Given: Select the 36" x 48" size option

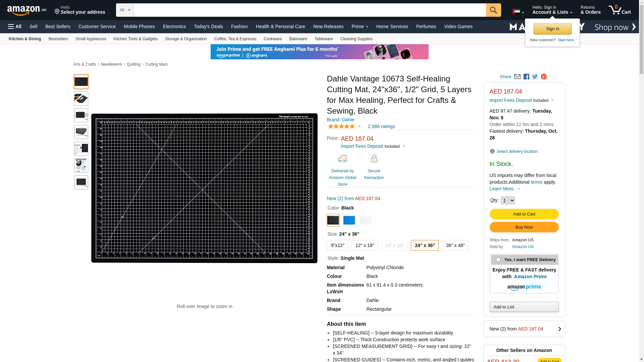Looking at the screenshot, I should pos(455,245).
